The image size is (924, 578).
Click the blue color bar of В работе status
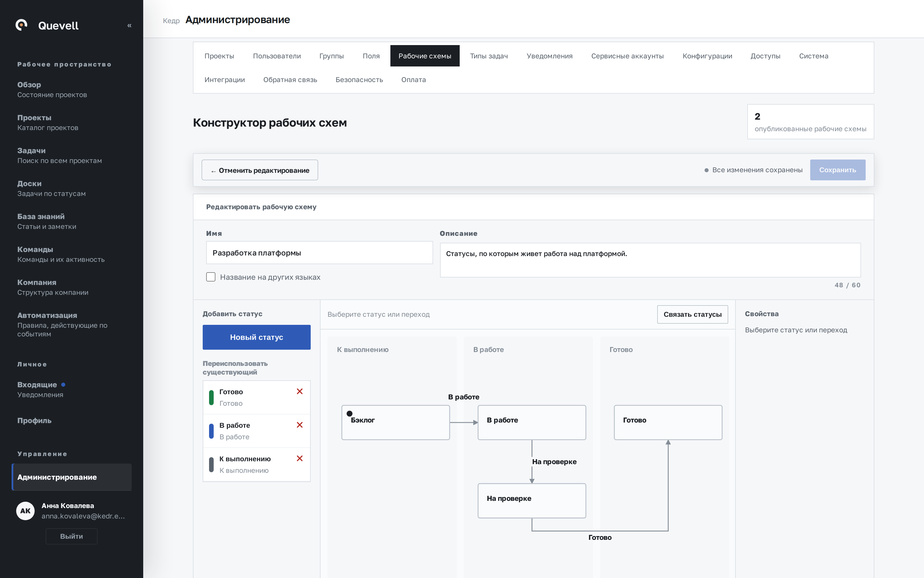[x=211, y=431]
